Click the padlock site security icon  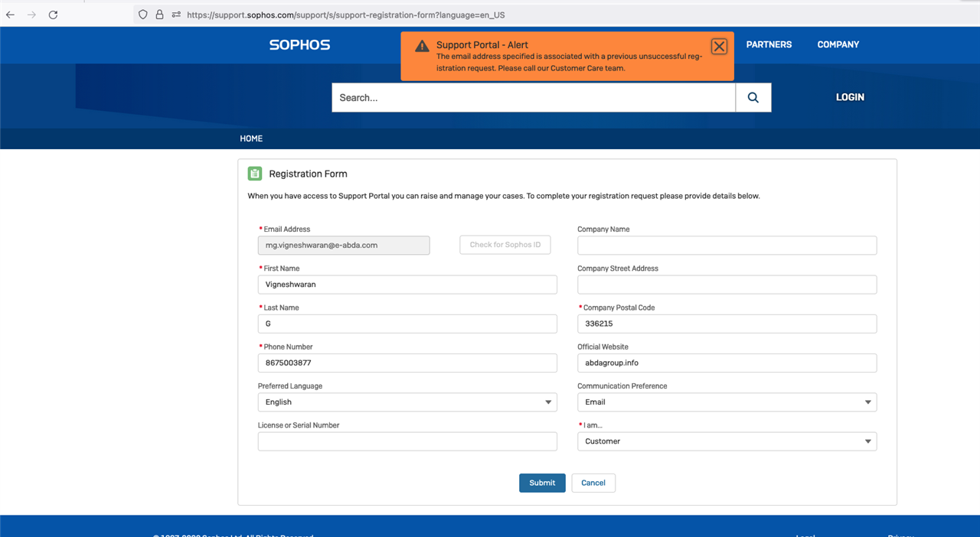(160, 15)
